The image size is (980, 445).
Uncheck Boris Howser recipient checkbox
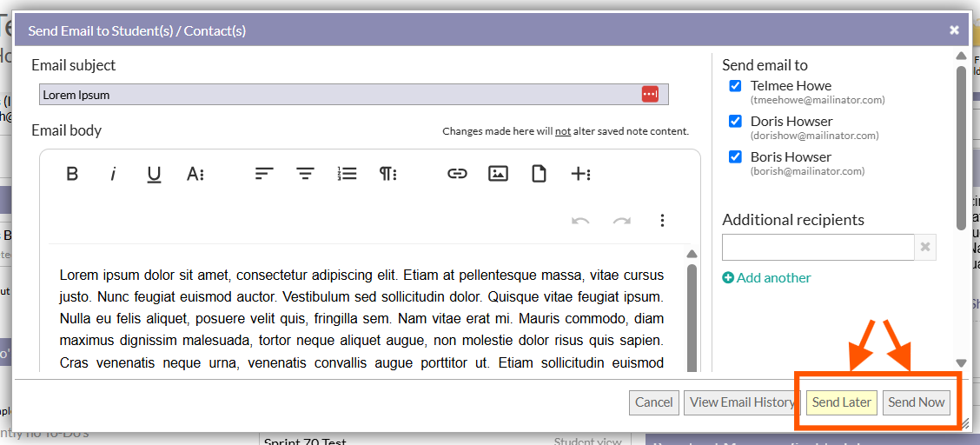pos(735,157)
